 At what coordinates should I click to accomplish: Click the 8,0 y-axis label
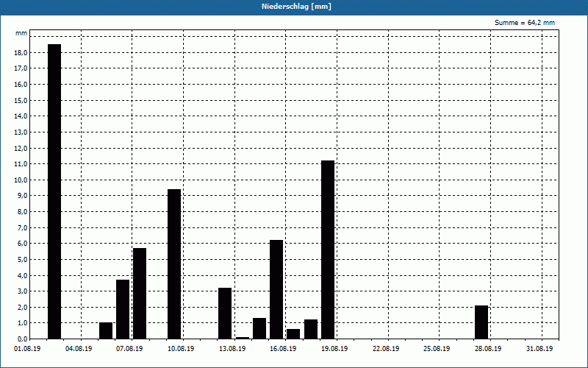(x=21, y=211)
